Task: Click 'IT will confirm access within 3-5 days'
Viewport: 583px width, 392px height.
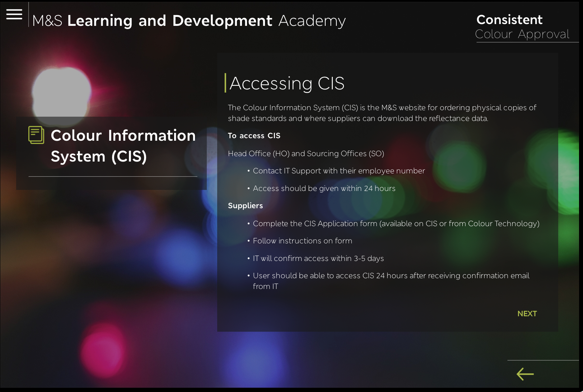Action: point(318,258)
